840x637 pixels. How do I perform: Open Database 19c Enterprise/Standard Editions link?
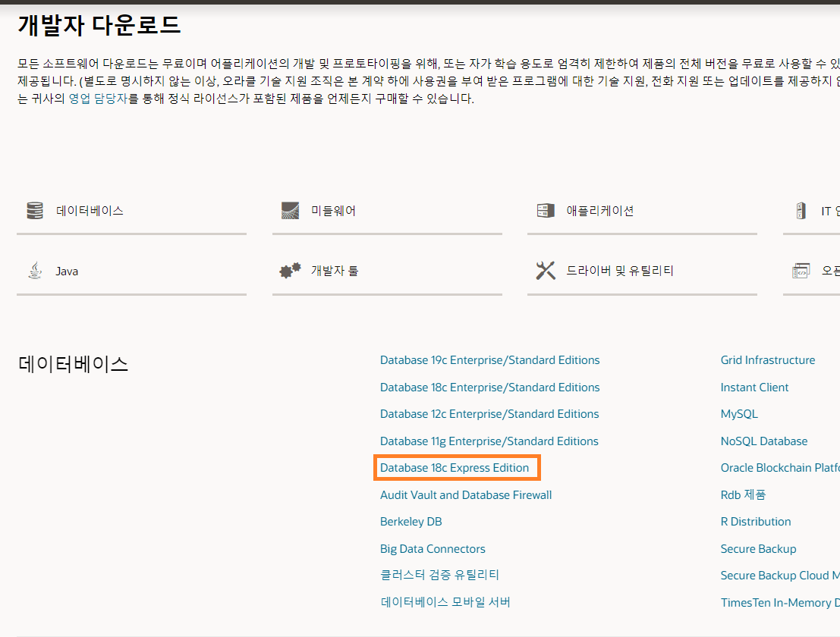coord(489,360)
